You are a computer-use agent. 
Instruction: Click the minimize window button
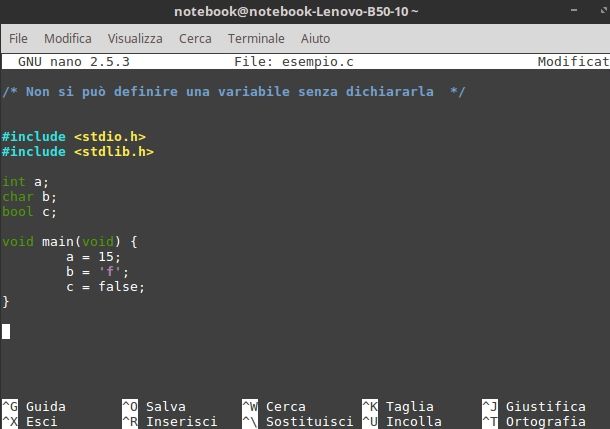click(x=574, y=11)
